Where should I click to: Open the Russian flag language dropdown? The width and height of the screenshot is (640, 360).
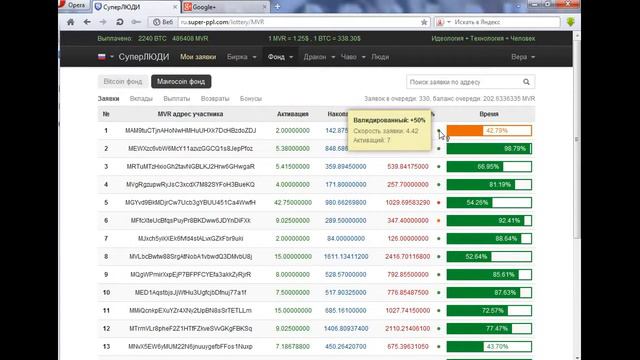106,57
